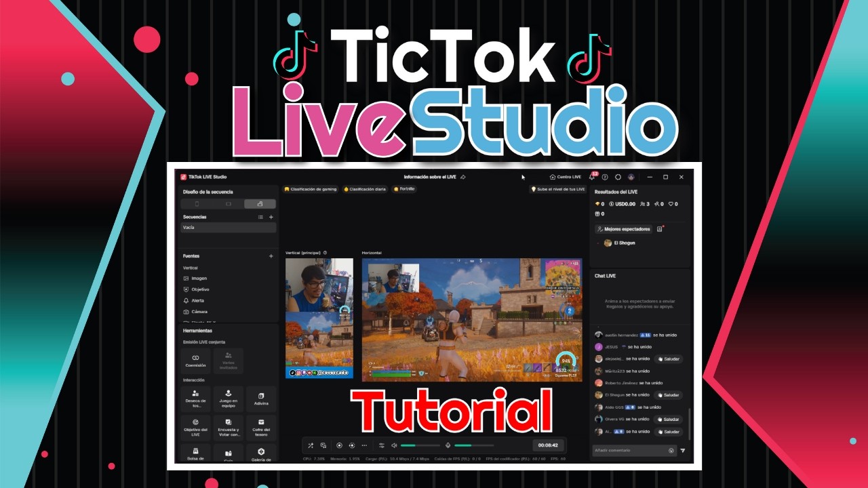The image size is (868, 488).
Task: Open the Cofre del tesoro tool
Action: (x=261, y=428)
